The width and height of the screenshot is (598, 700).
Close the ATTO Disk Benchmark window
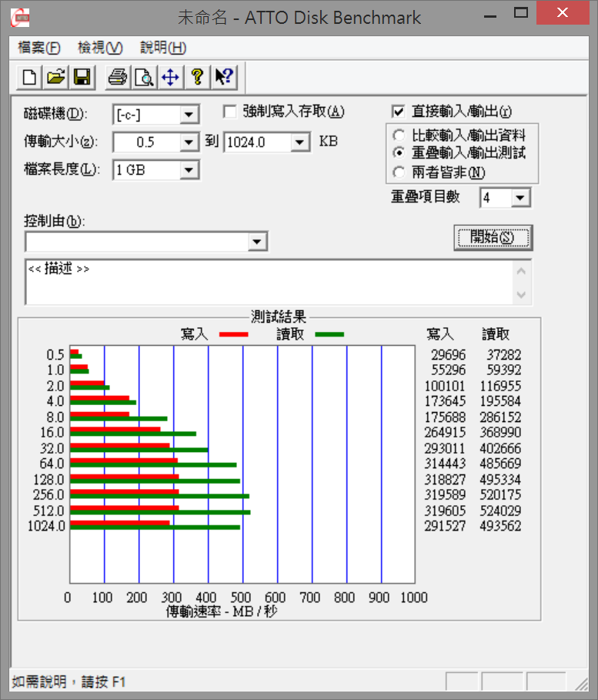pos(563,12)
